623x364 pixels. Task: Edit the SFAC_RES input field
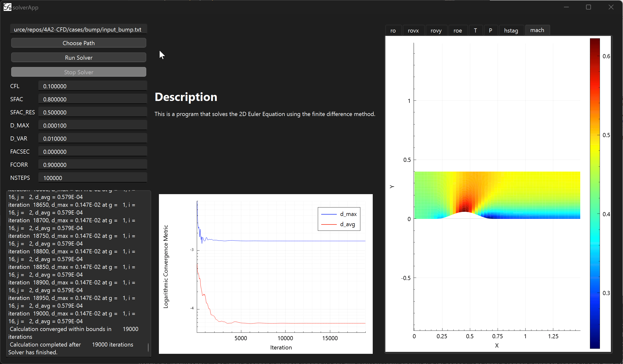93,112
